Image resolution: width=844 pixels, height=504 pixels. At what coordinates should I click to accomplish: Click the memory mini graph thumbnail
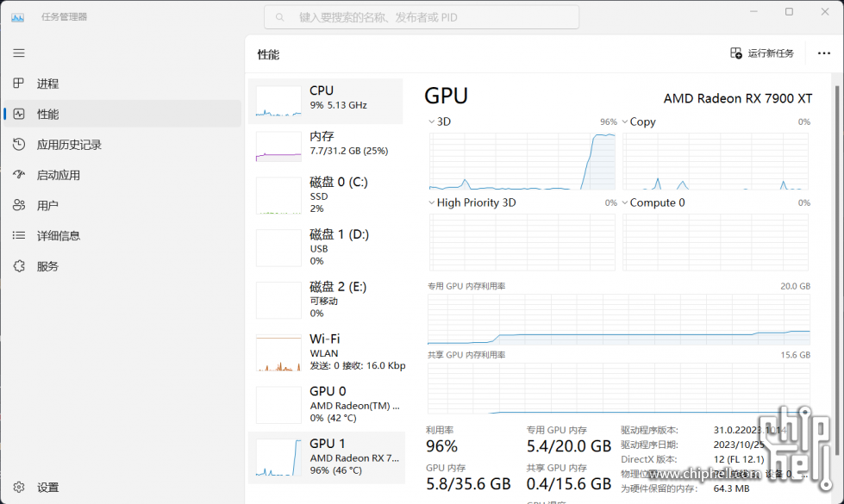[x=278, y=146]
